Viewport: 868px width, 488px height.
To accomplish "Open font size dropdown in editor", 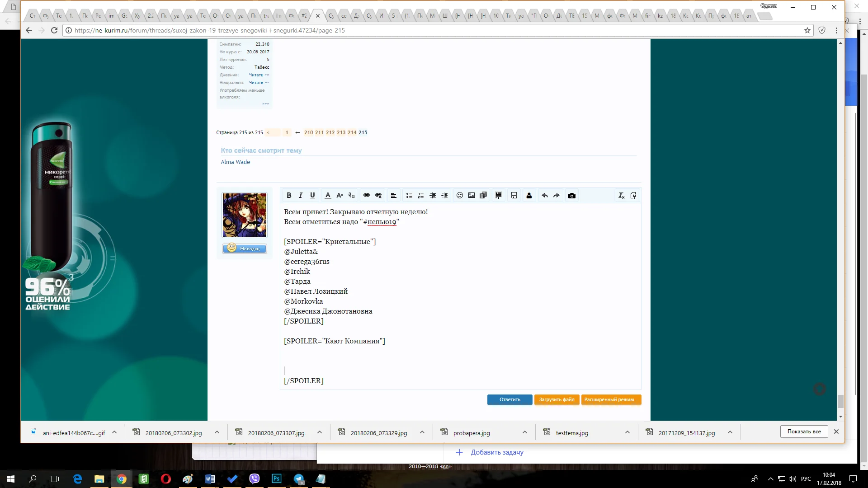I will [340, 196].
